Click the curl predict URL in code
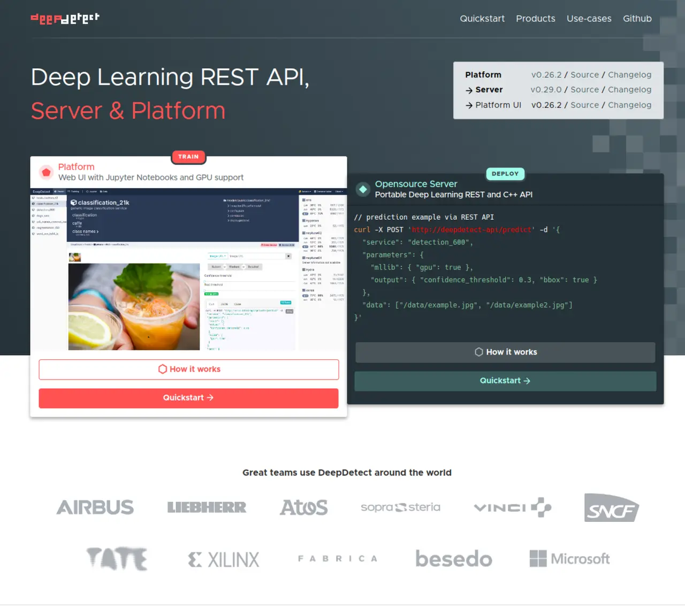 click(x=471, y=230)
